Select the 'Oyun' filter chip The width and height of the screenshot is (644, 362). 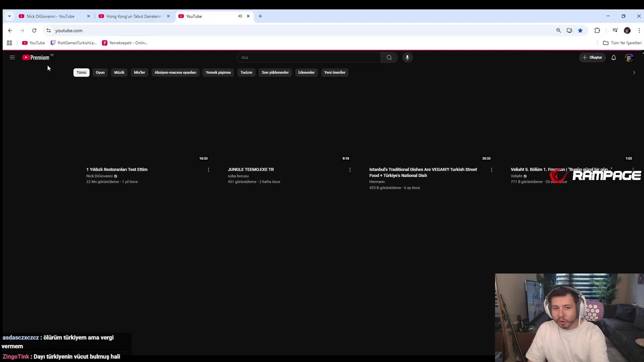pyautogui.click(x=100, y=72)
